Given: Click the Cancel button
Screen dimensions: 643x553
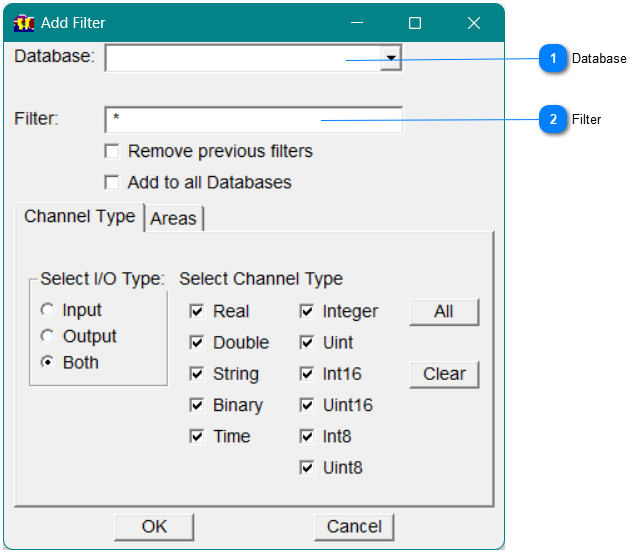Looking at the screenshot, I should (354, 527).
